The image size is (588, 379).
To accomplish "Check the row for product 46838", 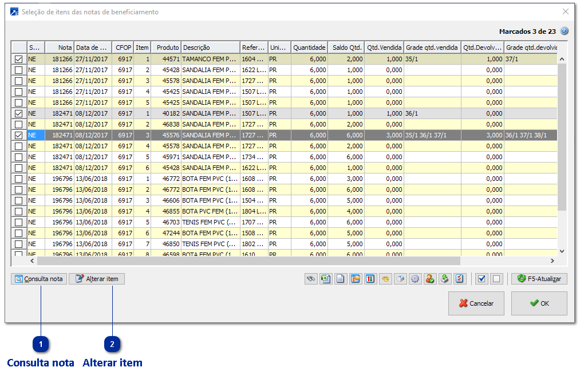I will click(x=19, y=124).
